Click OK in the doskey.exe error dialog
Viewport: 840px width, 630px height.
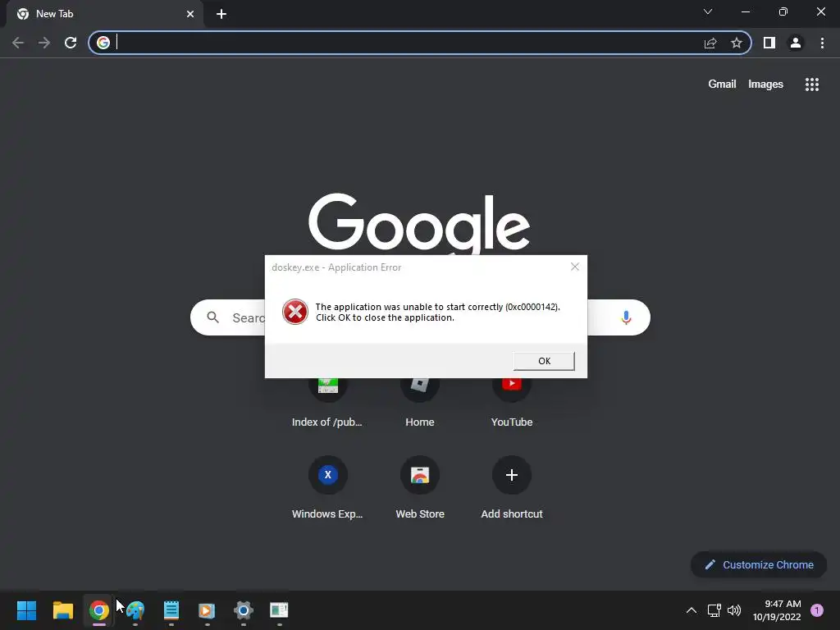(x=544, y=361)
